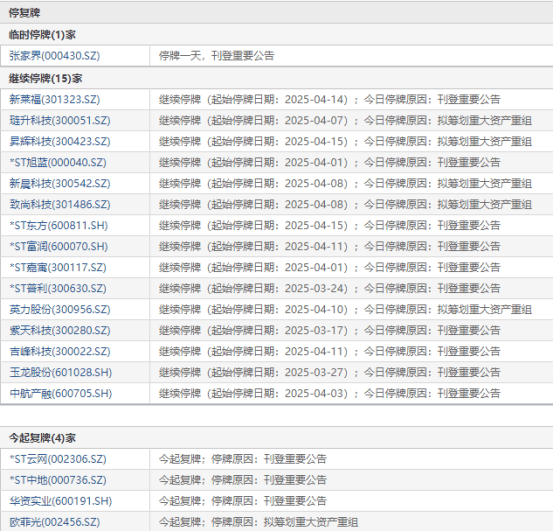Select the 停复牌 section title
The image size is (554, 531).
tap(24, 13)
